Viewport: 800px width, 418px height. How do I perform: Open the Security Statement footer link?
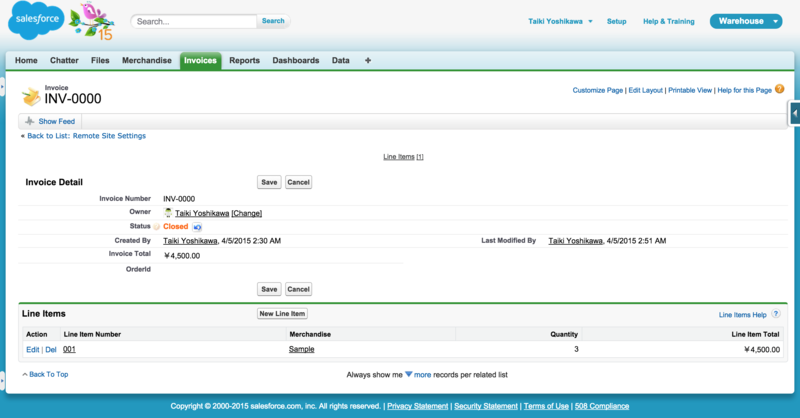coord(486,406)
